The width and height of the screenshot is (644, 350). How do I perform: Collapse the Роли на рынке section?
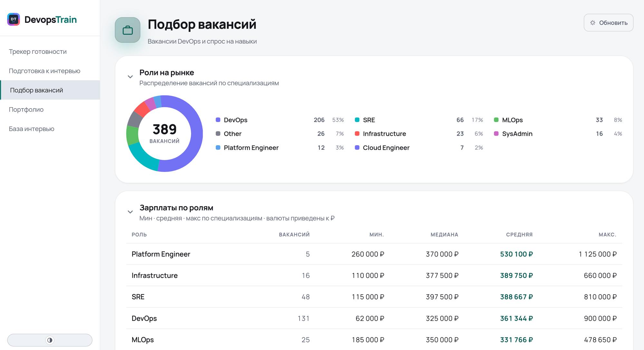point(130,77)
